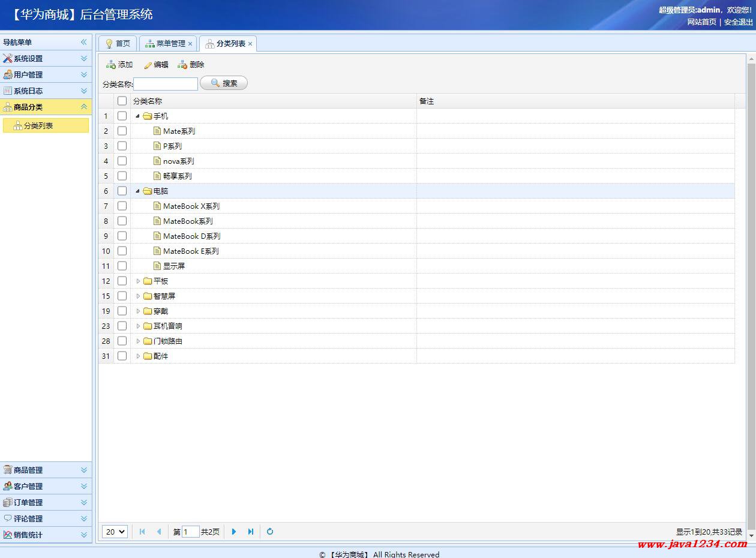Toggle the select-all checkbox in table header
Screen dimensions: 756x558
(x=122, y=101)
